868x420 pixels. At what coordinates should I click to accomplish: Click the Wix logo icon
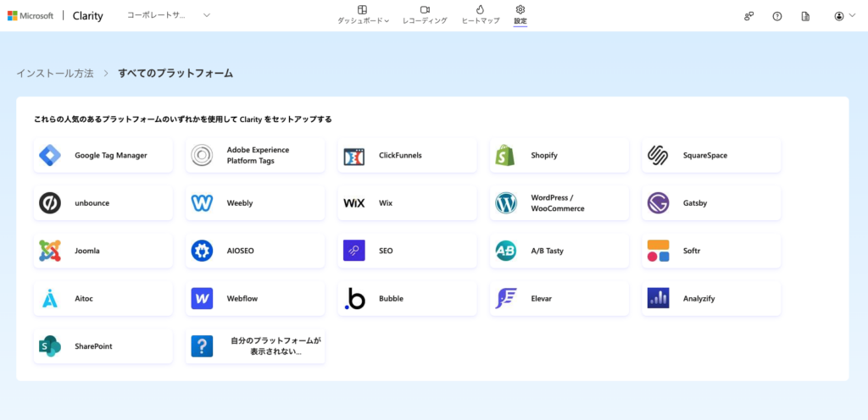[353, 203]
